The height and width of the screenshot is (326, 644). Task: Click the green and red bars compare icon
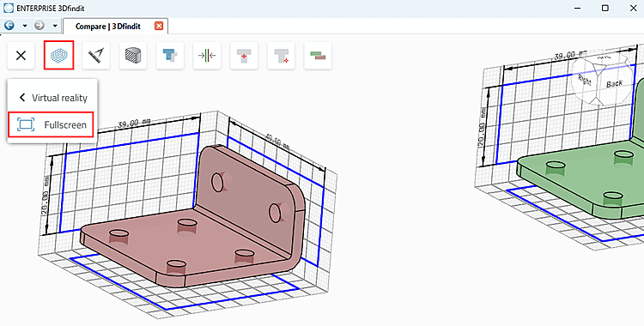click(x=318, y=56)
